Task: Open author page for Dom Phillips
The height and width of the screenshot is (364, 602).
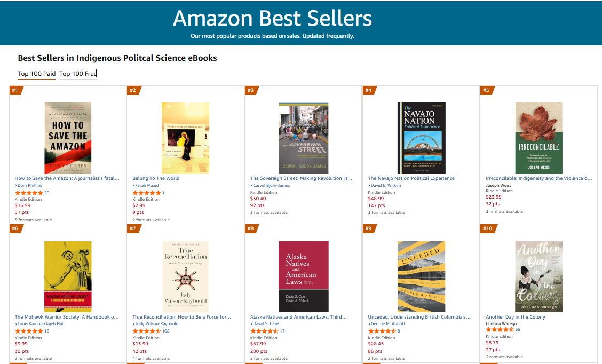Action: [29, 185]
